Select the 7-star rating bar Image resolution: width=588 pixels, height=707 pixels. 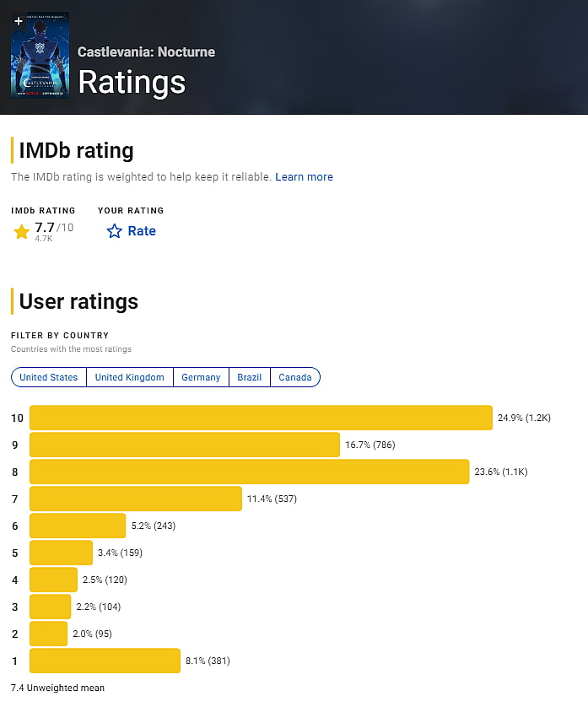tap(136, 499)
